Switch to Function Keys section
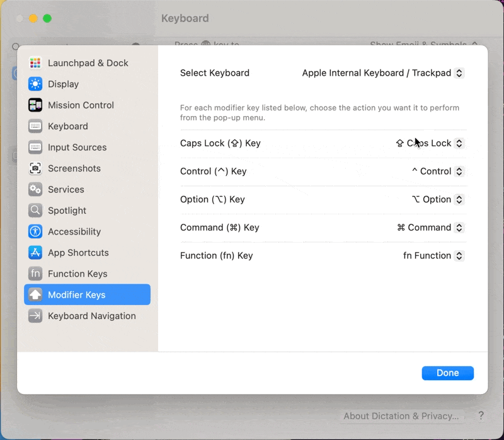504x440 pixels. click(77, 274)
